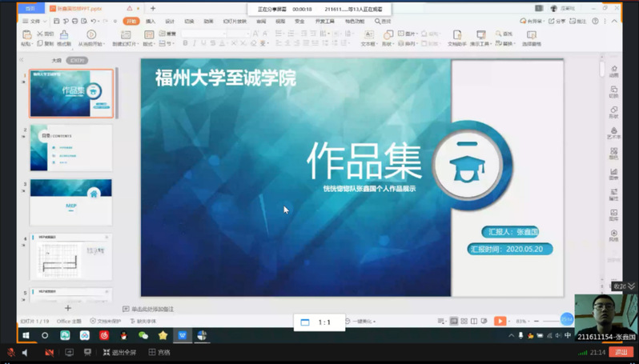Open the 特色功能 tab

(355, 21)
